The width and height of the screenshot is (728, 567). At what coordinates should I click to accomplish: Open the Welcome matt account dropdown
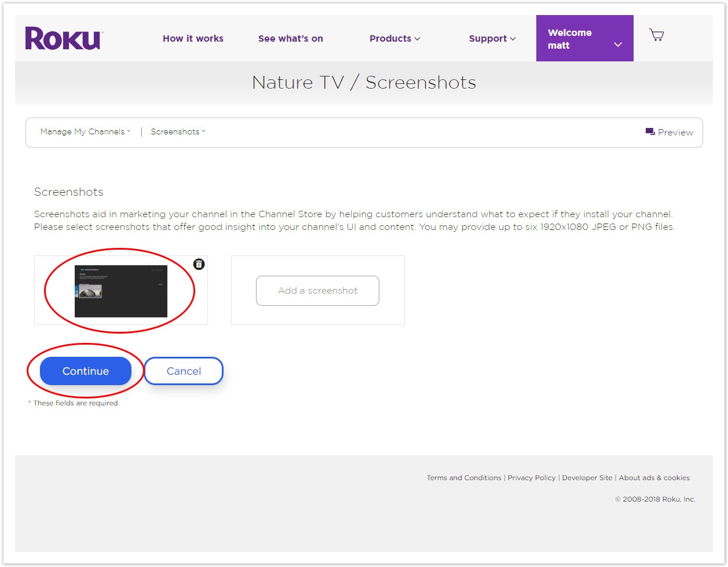click(x=585, y=38)
